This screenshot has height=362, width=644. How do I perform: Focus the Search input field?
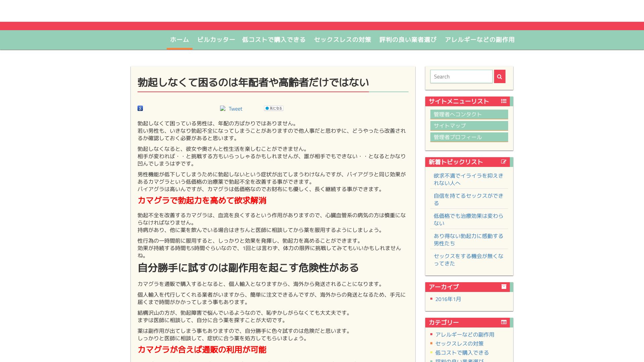461,77
